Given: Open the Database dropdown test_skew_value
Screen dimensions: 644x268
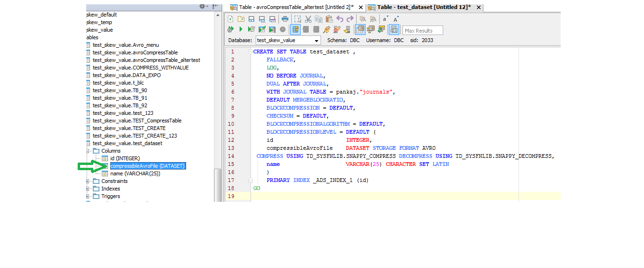Looking at the screenshot, I should (288, 40).
